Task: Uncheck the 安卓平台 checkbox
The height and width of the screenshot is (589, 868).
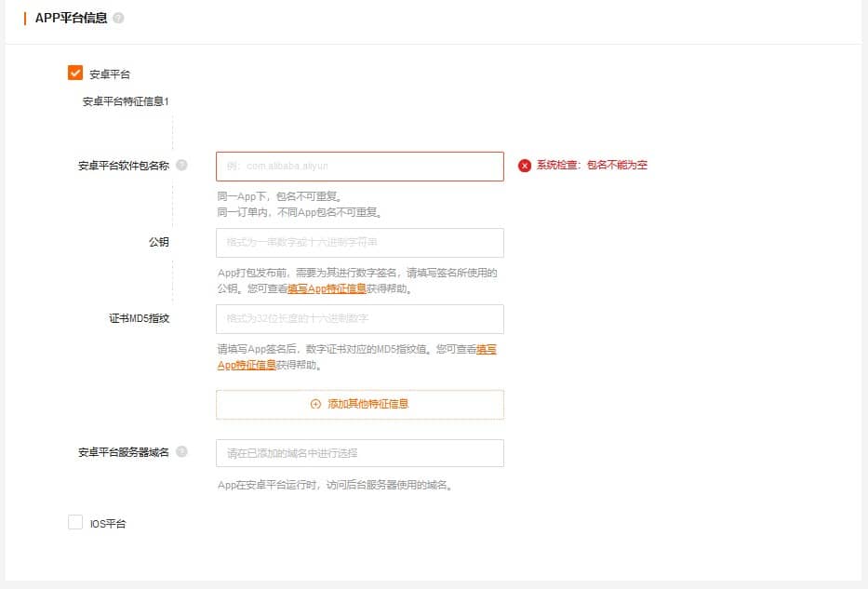Action: pyautogui.click(x=75, y=73)
